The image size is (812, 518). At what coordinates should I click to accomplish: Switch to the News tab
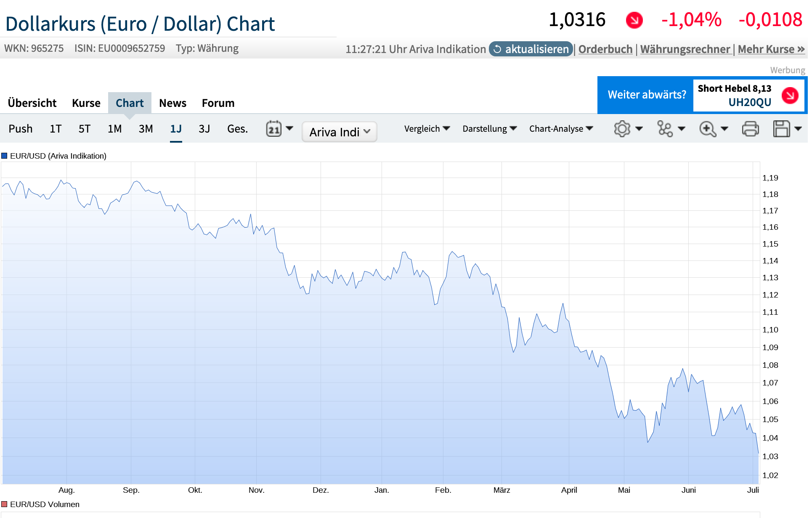(x=172, y=103)
